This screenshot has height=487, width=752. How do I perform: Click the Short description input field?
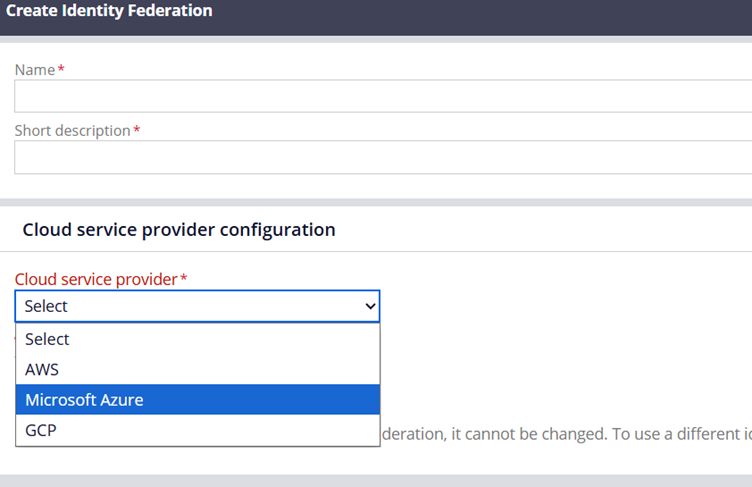(380, 158)
